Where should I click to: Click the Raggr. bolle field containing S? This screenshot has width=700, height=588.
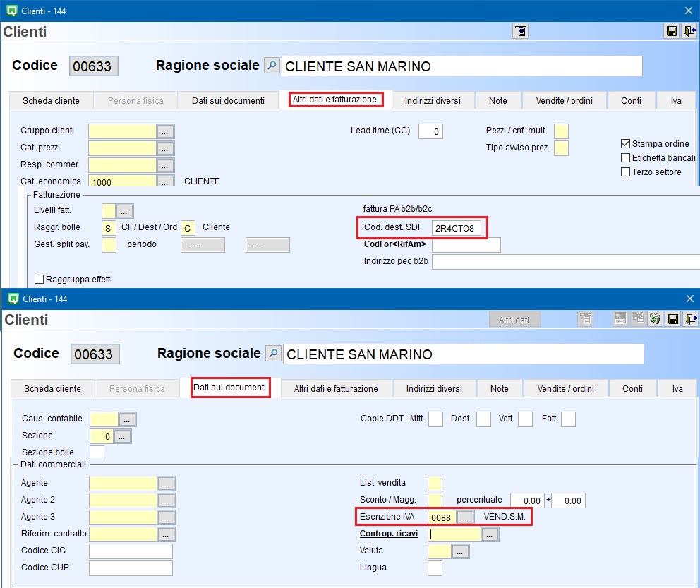point(109,228)
